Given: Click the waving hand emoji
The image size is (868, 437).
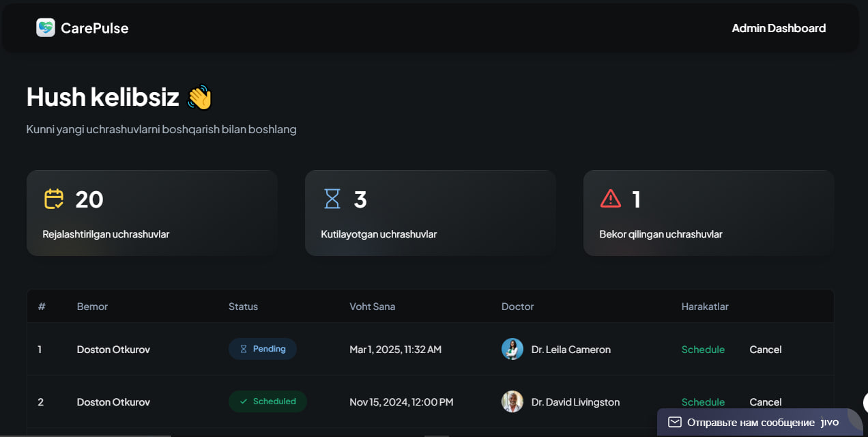Looking at the screenshot, I should point(201,97).
